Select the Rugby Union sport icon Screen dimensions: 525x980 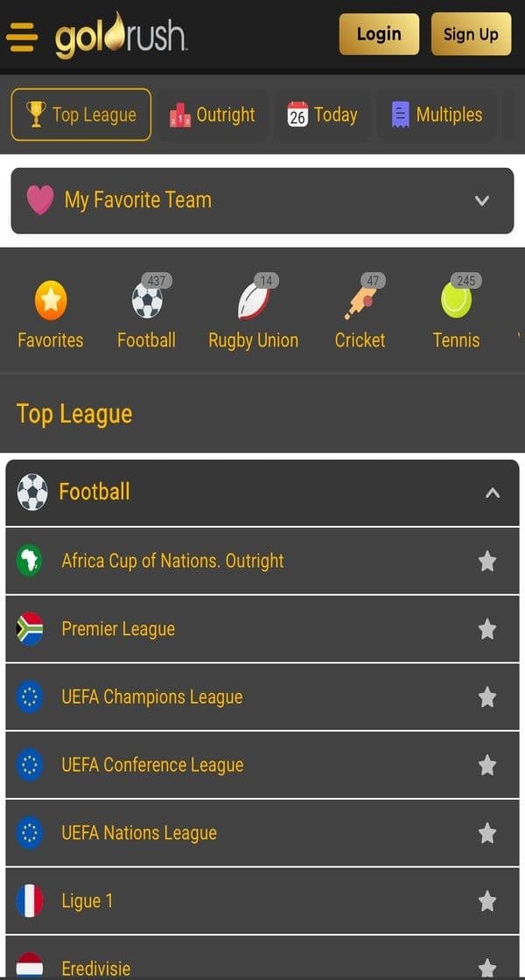pyautogui.click(x=253, y=302)
